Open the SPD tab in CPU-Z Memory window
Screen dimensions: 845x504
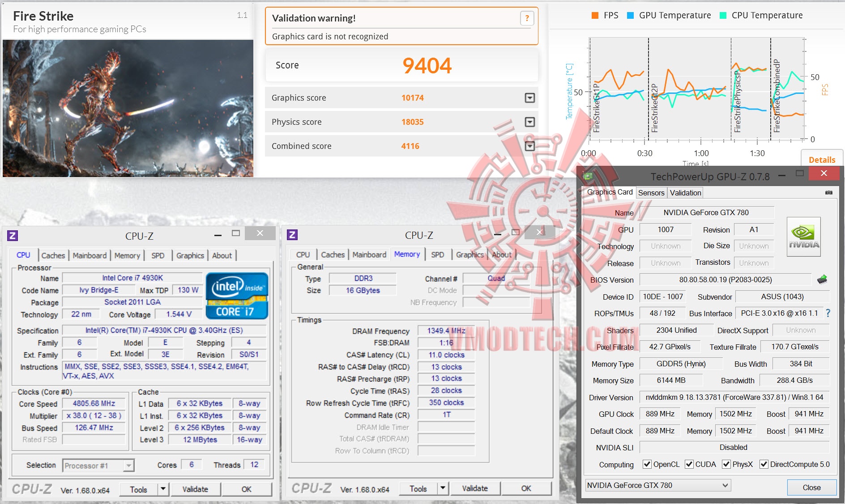click(438, 254)
